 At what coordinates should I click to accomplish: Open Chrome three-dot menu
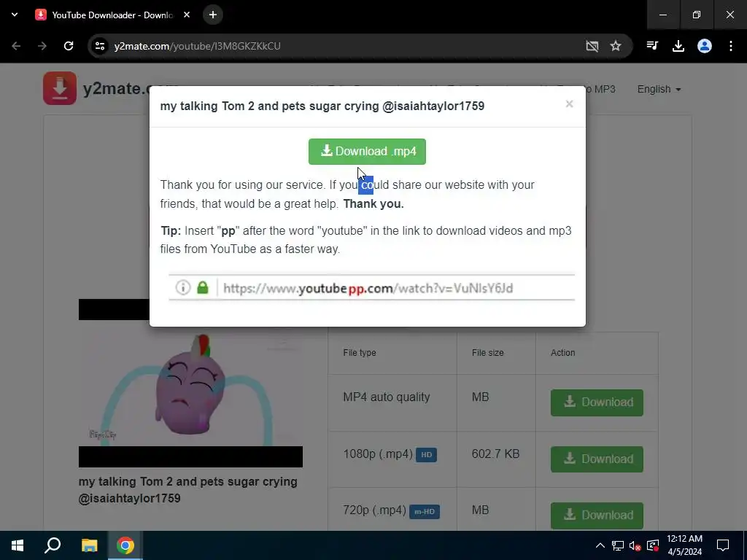point(731,46)
